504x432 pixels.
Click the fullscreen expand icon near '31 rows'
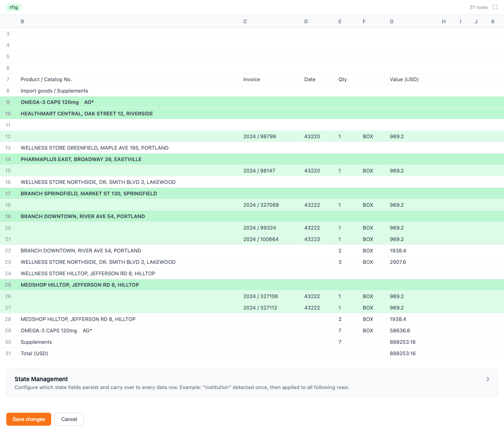pyautogui.click(x=495, y=7)
